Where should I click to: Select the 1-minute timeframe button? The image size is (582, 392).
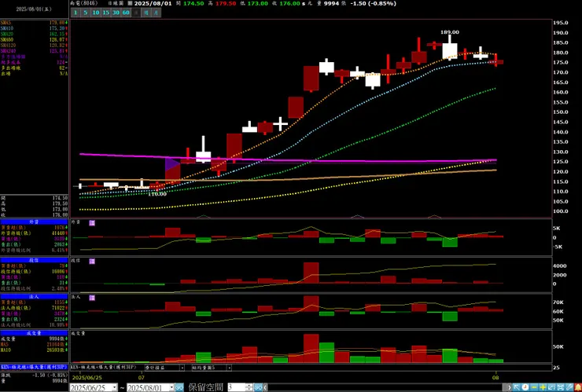pyautogui.click(x=76, y=13)
